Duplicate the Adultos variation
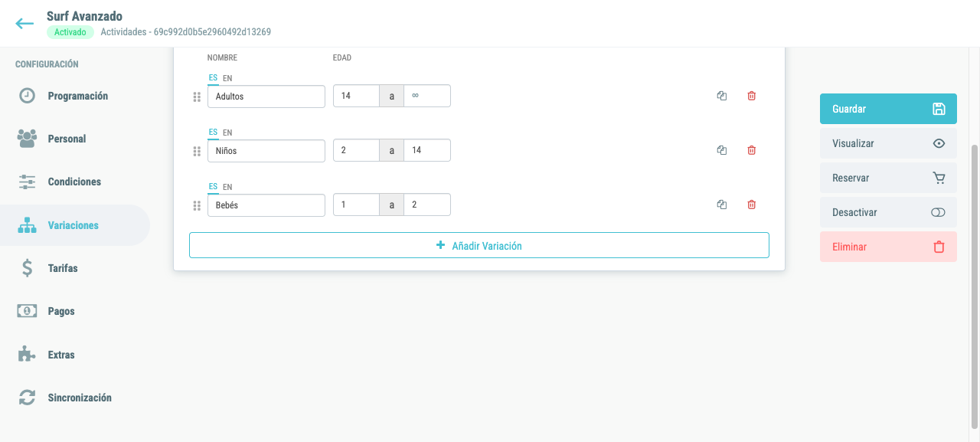980x442 pixels. tap(721, 96)
